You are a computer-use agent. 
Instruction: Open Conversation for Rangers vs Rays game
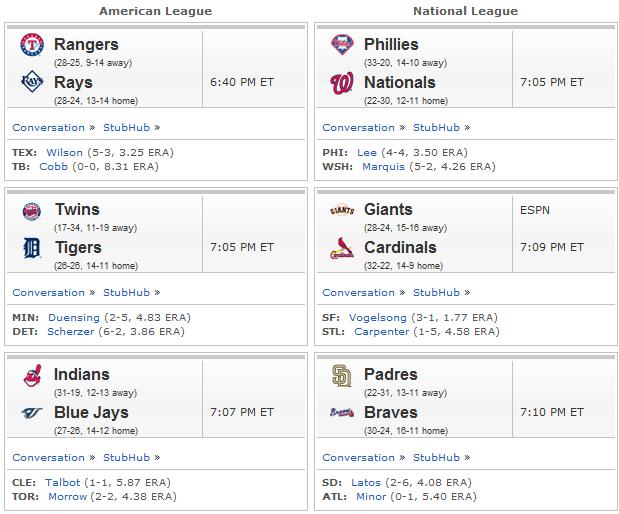[x=49, y=128]
